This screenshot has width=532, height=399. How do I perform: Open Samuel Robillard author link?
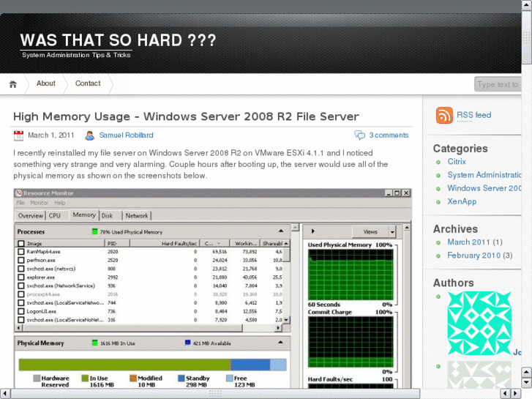pos(126,135)
